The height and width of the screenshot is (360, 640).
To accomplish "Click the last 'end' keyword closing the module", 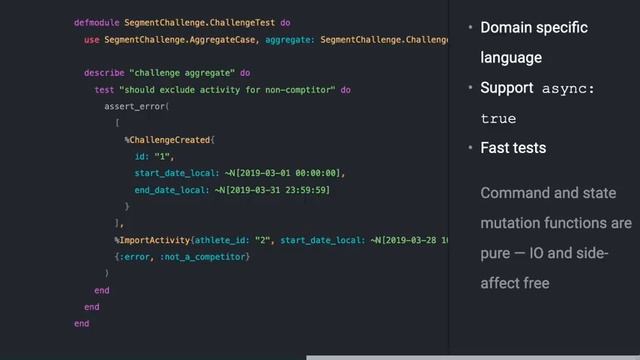I will [82, 324].
